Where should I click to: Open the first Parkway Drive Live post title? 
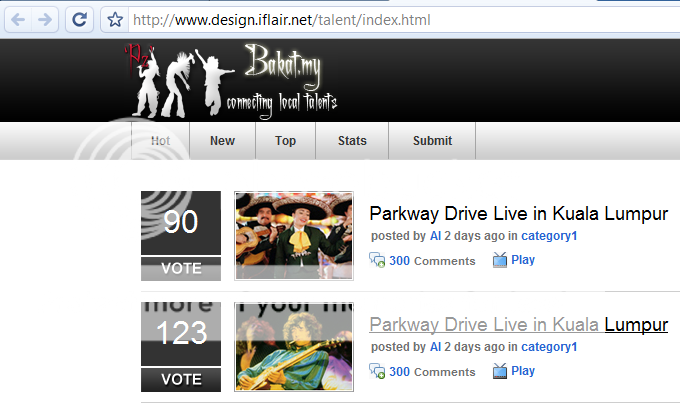coord(519,213)
